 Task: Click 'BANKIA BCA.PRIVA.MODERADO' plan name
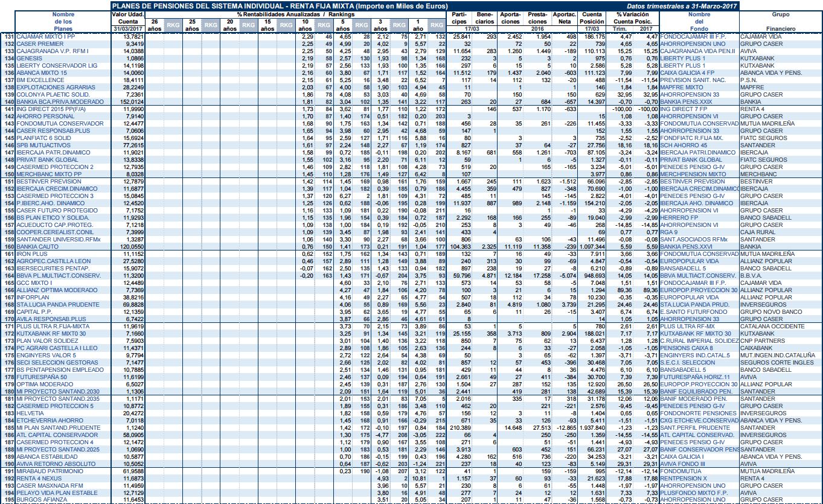tap(59, 102)
